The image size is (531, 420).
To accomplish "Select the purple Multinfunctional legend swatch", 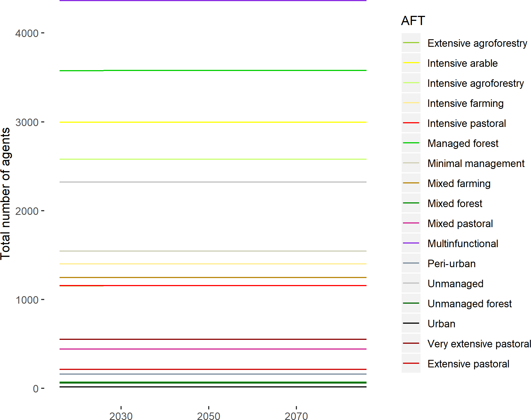I will point(411,243).
